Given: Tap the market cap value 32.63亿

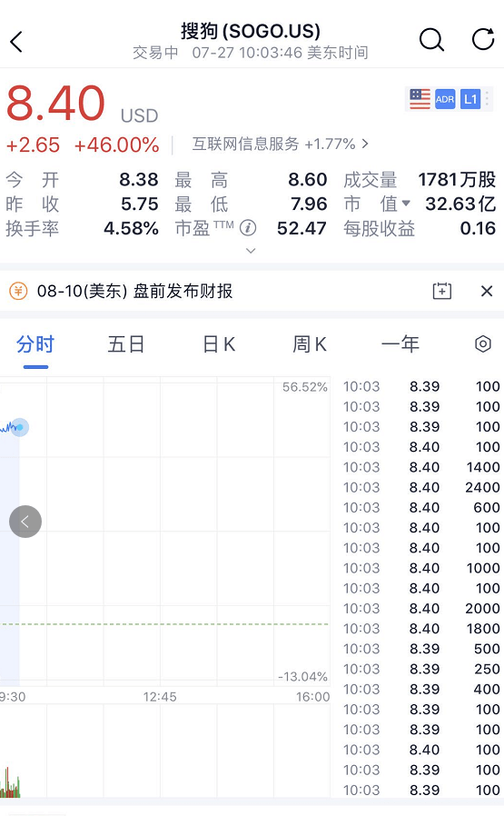Looking at the screenshot, I should click(x=460, y=204).
